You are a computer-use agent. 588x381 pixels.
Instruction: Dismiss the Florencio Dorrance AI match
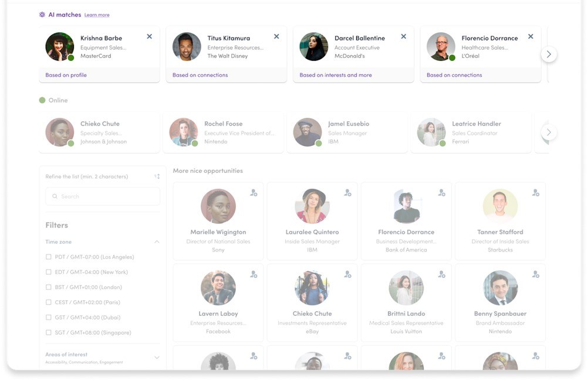pos(530,36)
